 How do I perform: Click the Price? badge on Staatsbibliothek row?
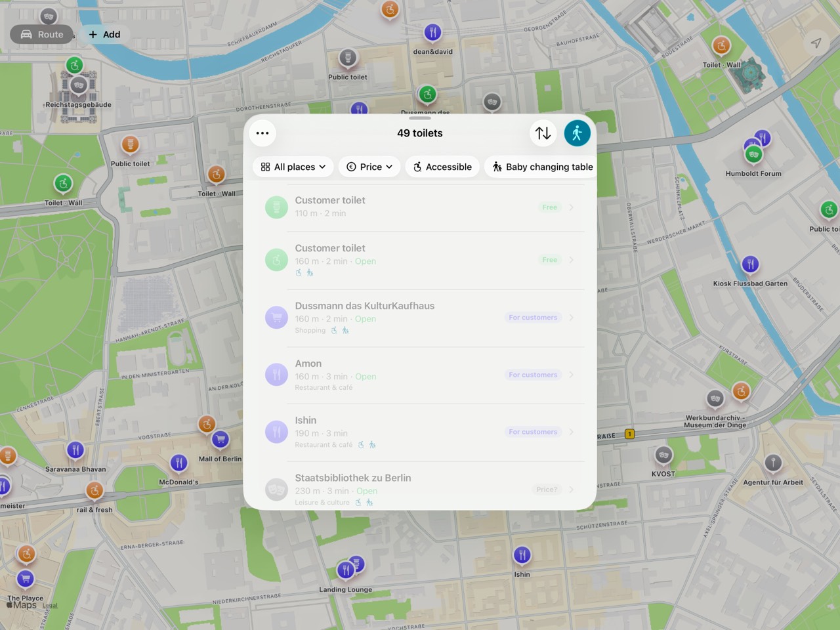coord(547,490)
